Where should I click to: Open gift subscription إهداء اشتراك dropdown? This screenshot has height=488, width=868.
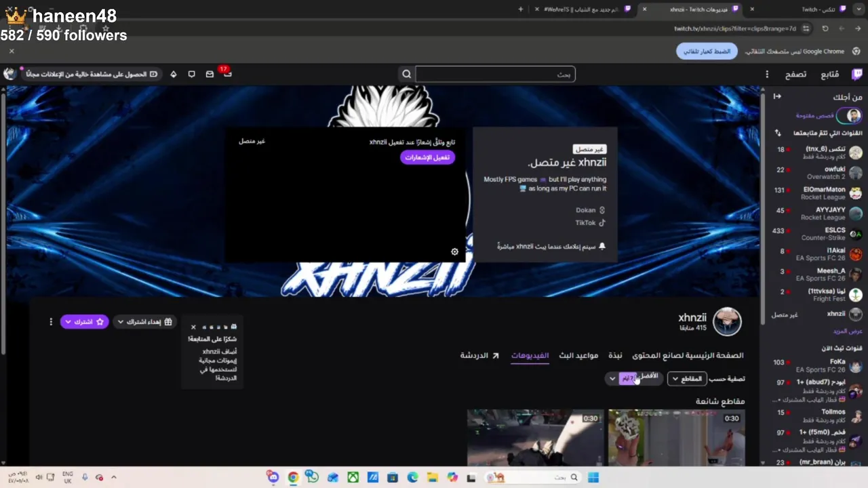[144, 322]
